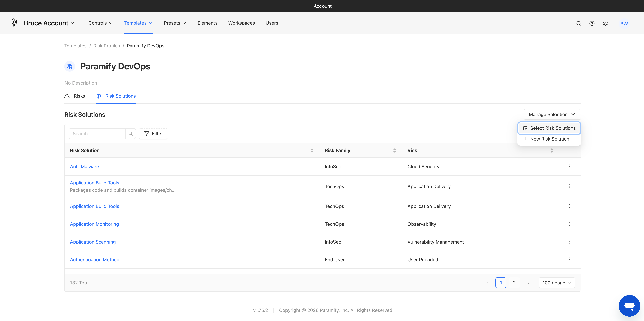
Task: Open row actions for Application Monitoring
Action: (x=570, y=224)
